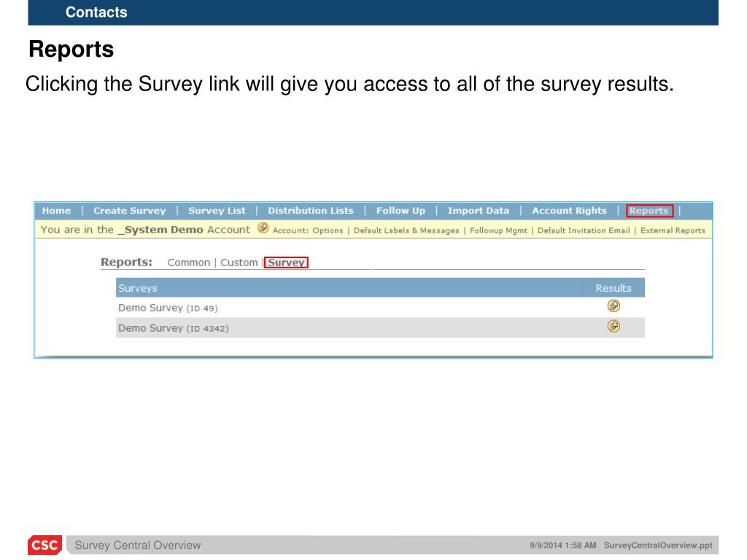Click SurveyCentralOverview.ppt filename in footer
747x560 pixels.
(x=658, y=545)
